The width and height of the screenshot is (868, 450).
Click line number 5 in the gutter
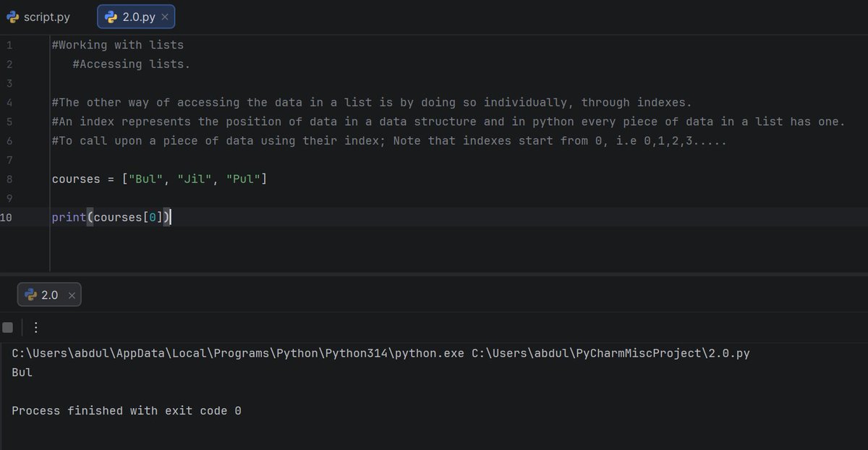click(9, 122)
